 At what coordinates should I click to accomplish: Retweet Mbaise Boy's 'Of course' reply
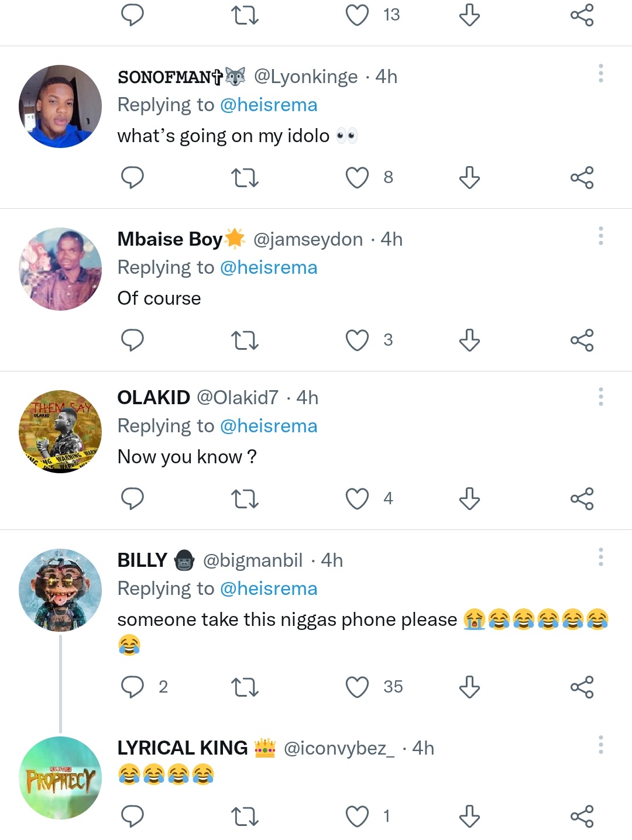coord(245,340)
